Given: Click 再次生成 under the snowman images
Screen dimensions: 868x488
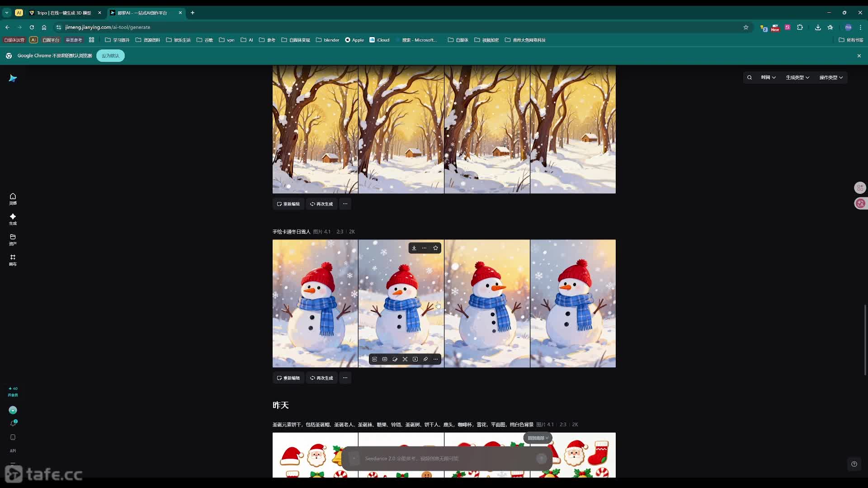Looking at the screenshot, I should (321, 378).
